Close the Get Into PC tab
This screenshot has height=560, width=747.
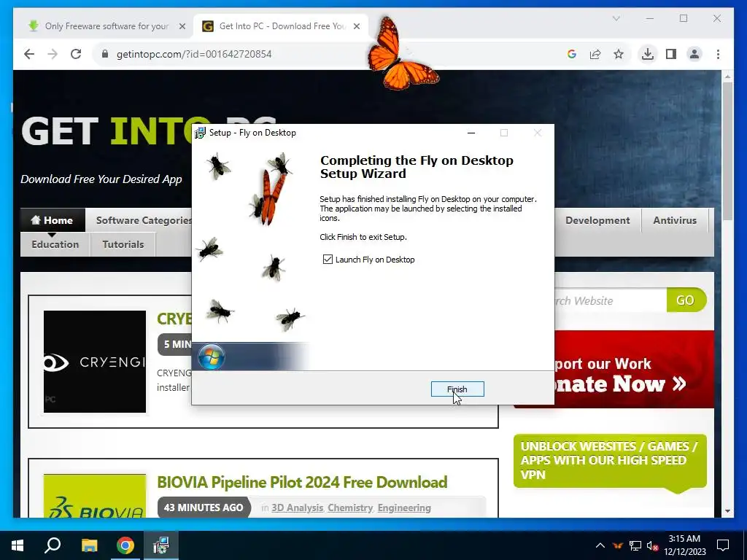click(356, 26)
